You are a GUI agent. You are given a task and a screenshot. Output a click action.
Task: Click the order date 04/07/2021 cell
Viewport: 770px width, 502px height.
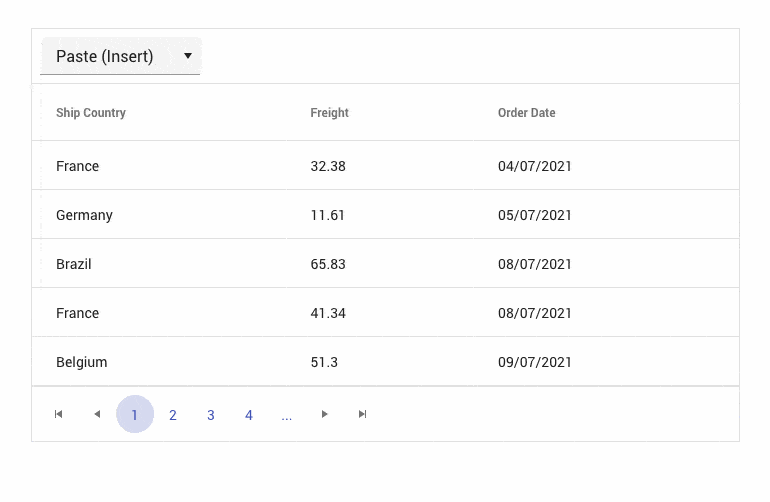[x=535, y=166]
